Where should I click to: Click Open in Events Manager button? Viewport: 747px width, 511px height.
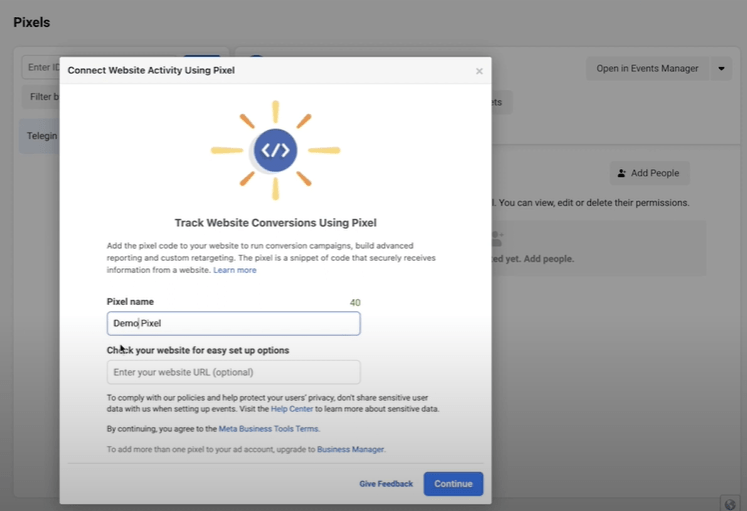tap(647, 69)
